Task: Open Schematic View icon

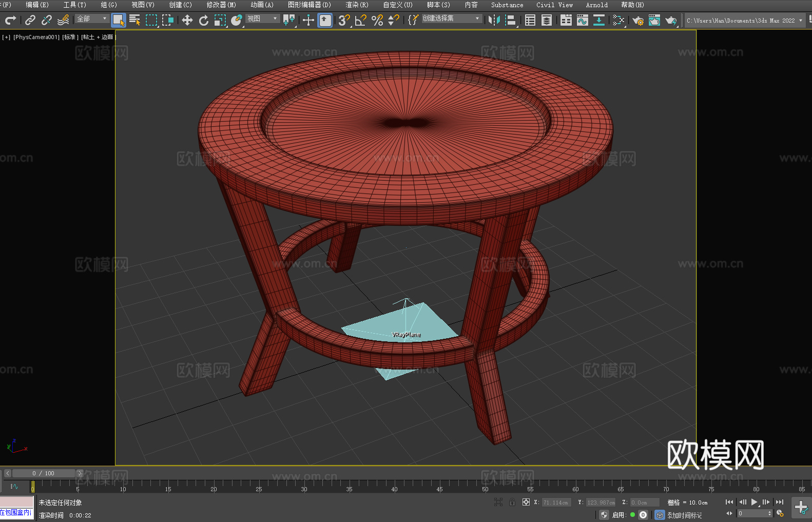Action: 599,20
